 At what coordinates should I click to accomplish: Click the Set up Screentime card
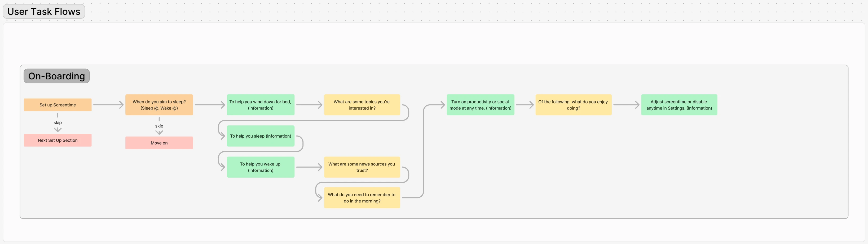[58, 105]
